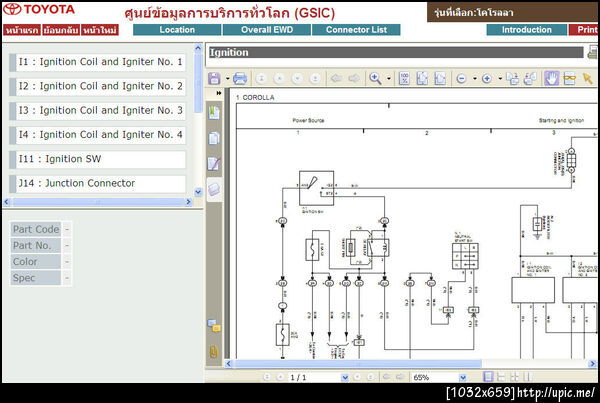Go to next page in top toolbar
This screenshot has width=600, height=403.
coord(297,78)
